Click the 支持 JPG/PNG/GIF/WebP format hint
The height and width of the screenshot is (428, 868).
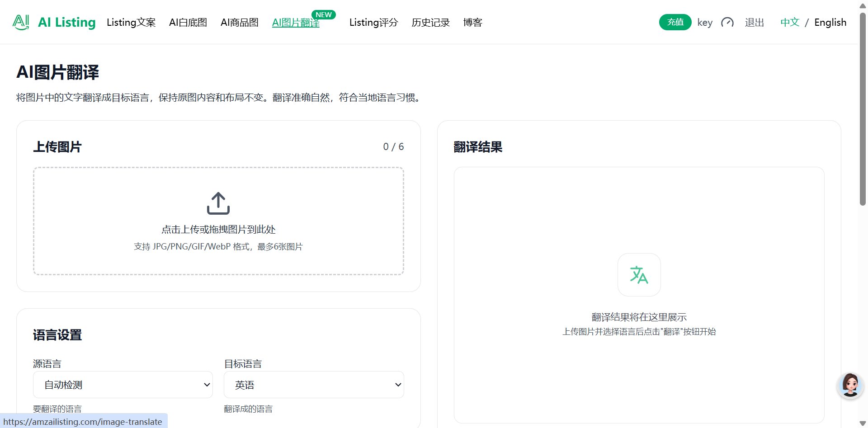click(x=218, y=247)
